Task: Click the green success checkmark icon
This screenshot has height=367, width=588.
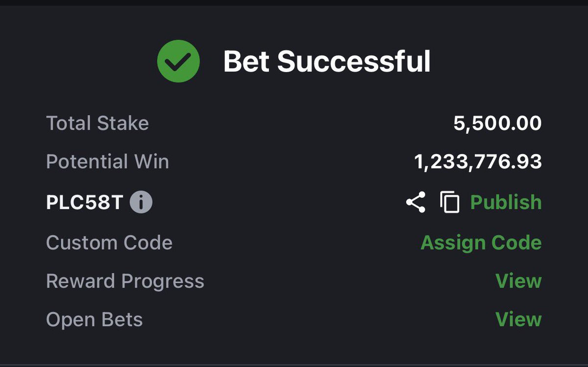Action: pos(178,61)
